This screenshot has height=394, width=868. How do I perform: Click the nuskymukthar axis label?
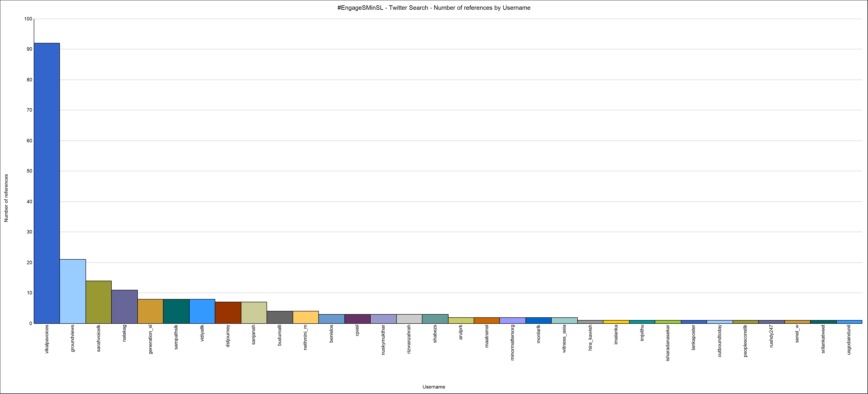(x=383, y=340)
